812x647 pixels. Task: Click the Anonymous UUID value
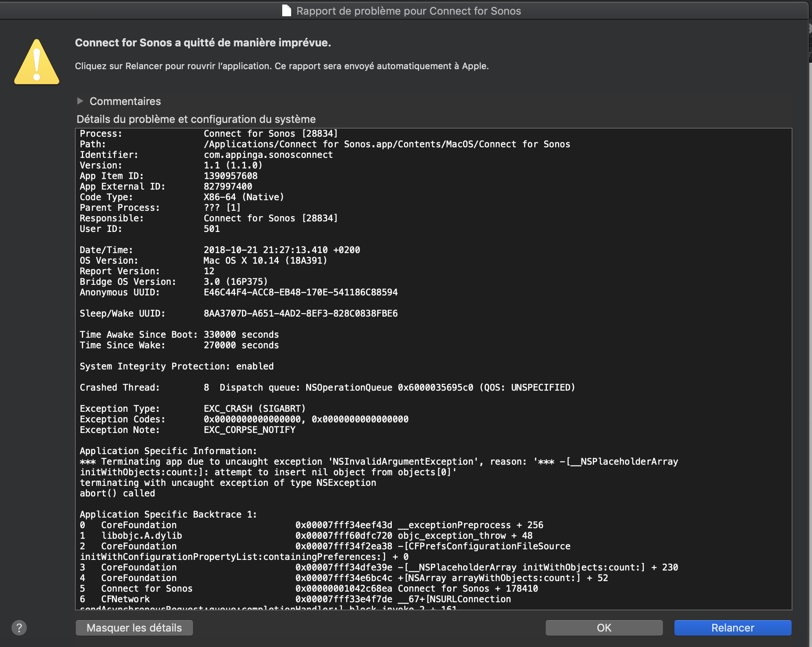301,292
